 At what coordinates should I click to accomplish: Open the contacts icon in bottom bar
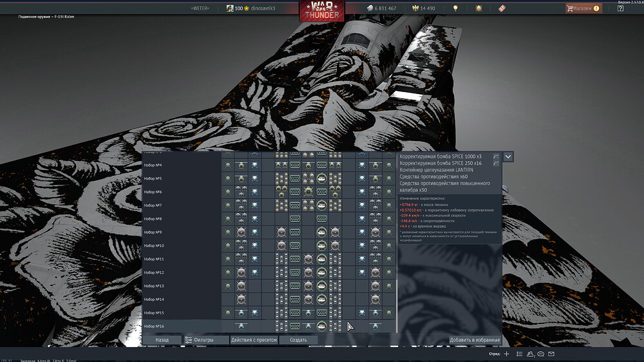pyautogui.click(x=530, y=354)
